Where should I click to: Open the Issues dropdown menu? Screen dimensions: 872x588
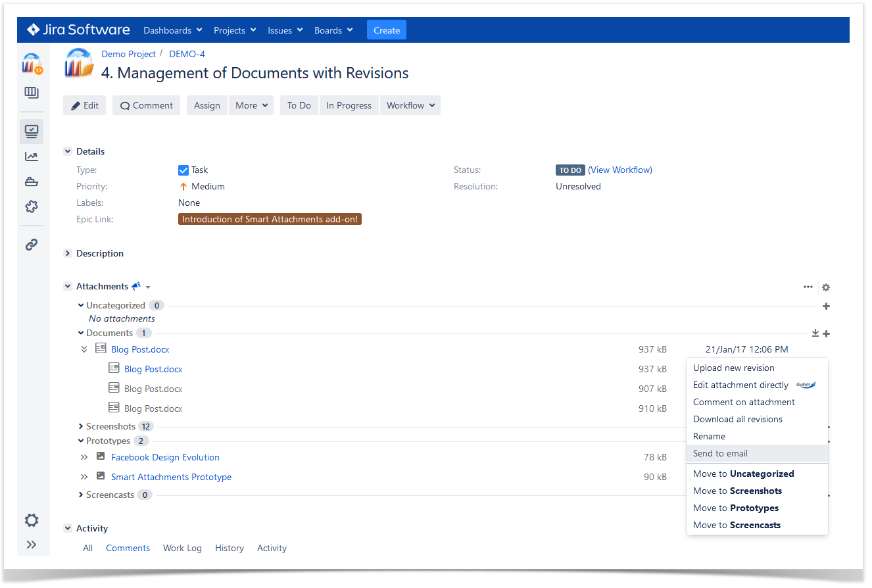(285, 30)
